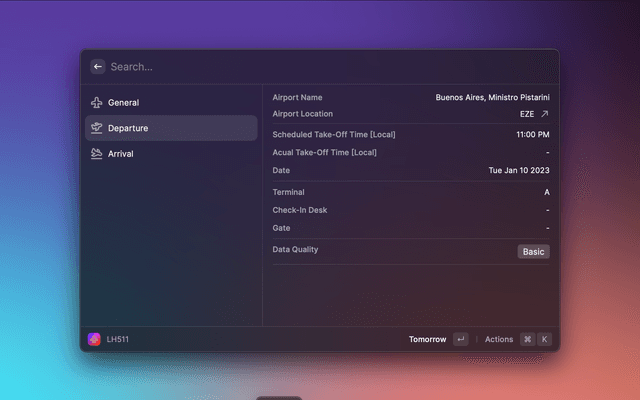Click the takeoff icon next to Departure
The height and width of the screenshot is (400, 640).
[96, 128]
